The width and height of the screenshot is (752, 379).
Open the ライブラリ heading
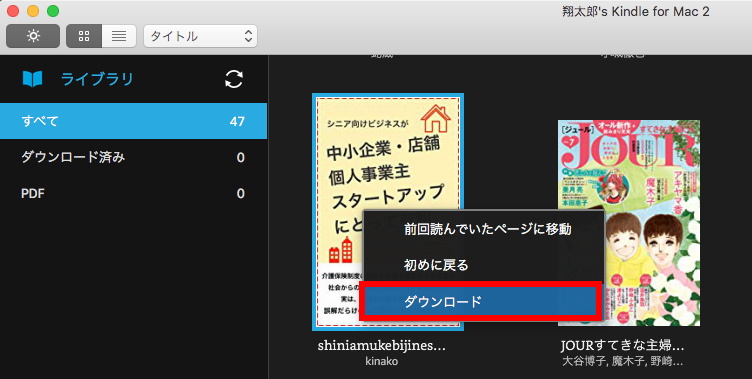(x=97, y=79)
